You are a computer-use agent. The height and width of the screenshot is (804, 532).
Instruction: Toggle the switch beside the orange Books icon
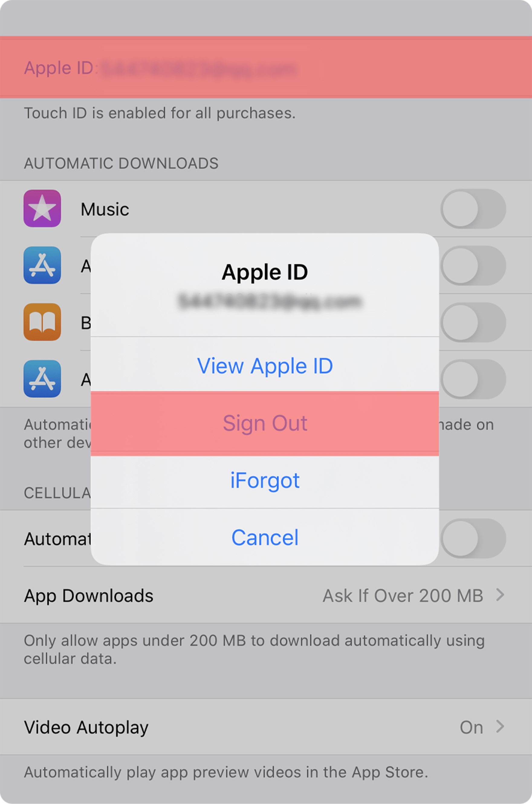click(473, 322)
